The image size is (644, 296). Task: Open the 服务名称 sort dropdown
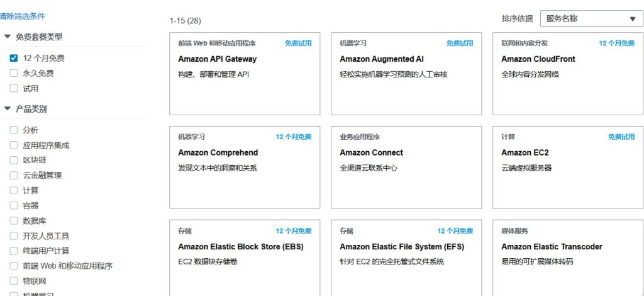tap(591, 19)
